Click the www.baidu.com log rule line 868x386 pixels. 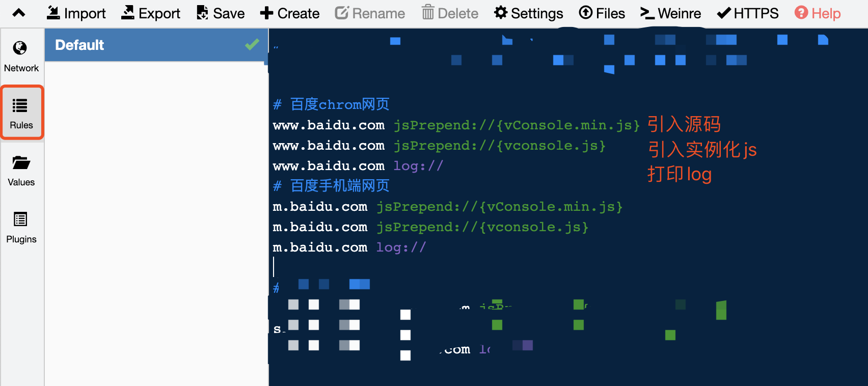tap(357, 166)
